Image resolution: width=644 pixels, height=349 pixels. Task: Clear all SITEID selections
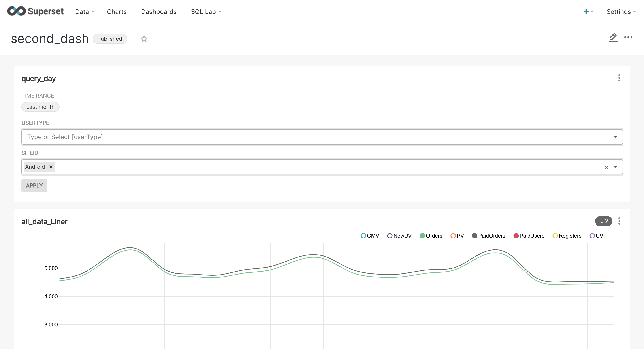click(606, 167)
